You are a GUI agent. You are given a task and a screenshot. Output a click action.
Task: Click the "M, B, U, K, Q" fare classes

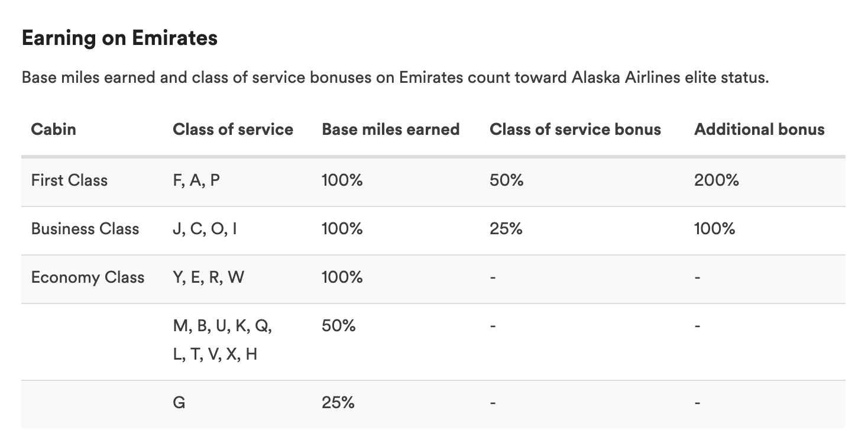(222, 326)
